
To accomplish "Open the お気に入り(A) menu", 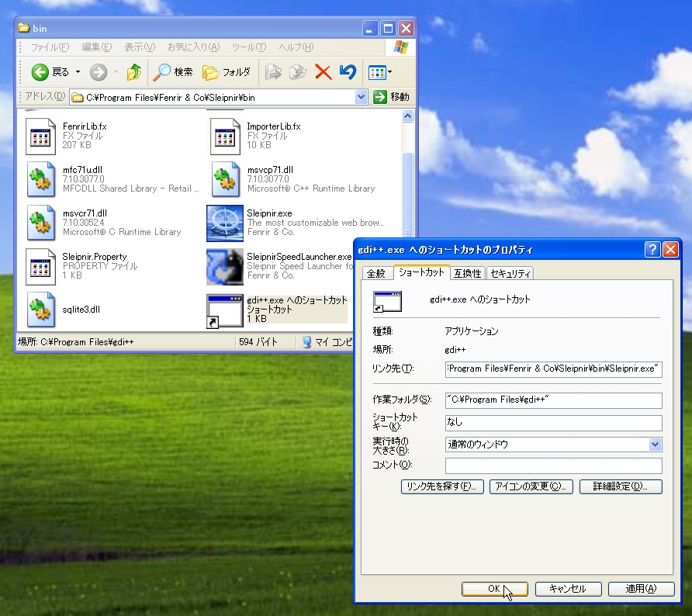I will tap(193, 47).
